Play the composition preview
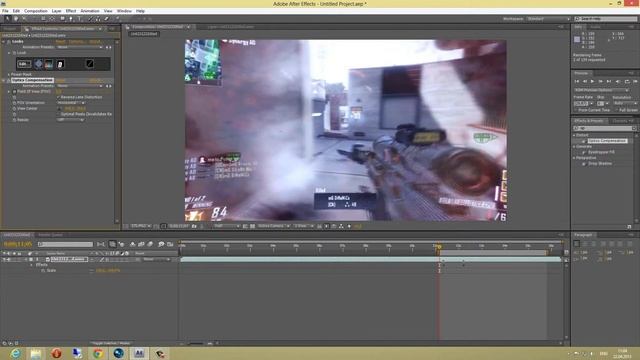 pos(592,82)
